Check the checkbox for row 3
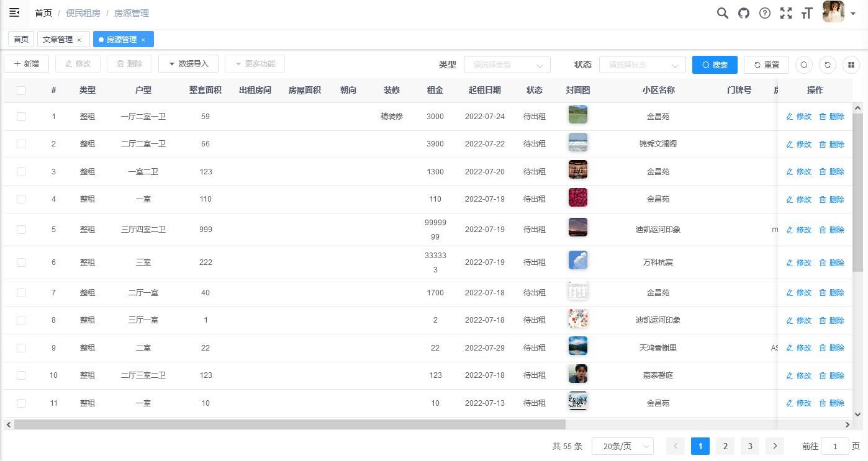This screenshot has height=461, width=868. [x=21, y=172]
